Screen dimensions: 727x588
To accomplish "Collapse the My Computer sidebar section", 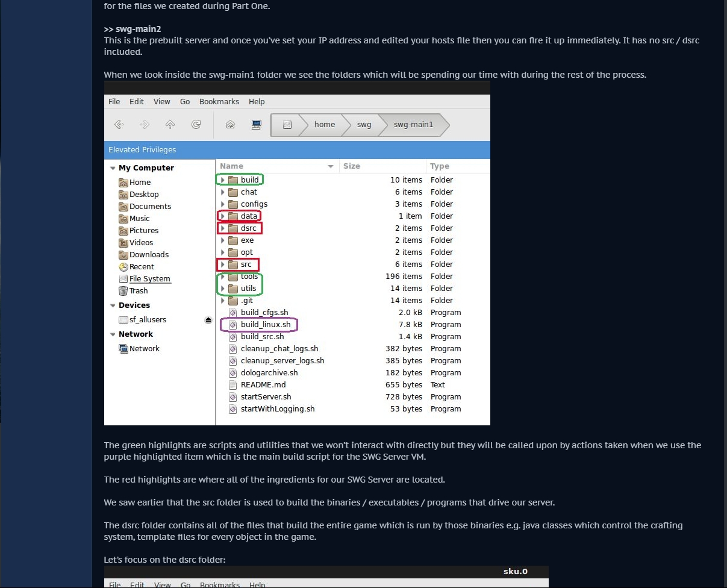I will pos(113,168).
